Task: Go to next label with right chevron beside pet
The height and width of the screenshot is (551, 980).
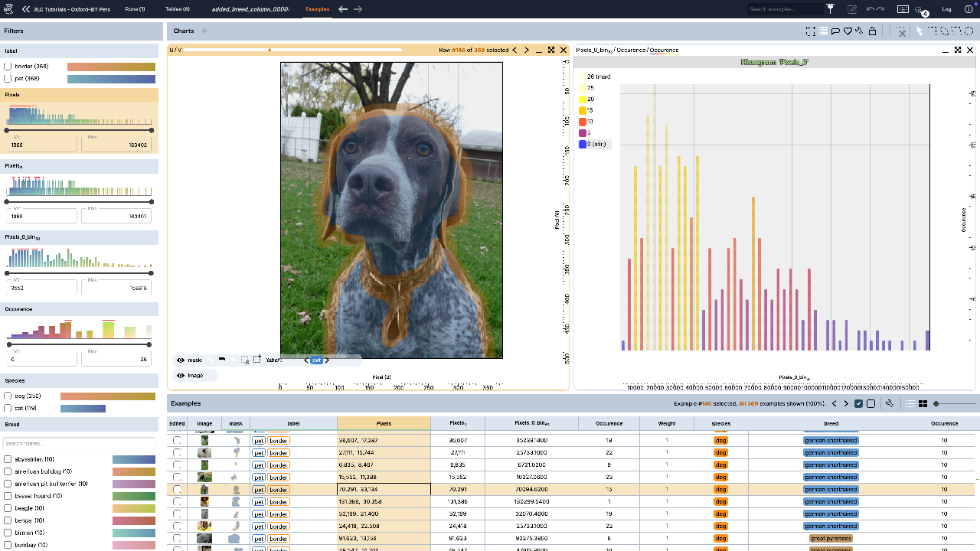Action: click(327, 360)
